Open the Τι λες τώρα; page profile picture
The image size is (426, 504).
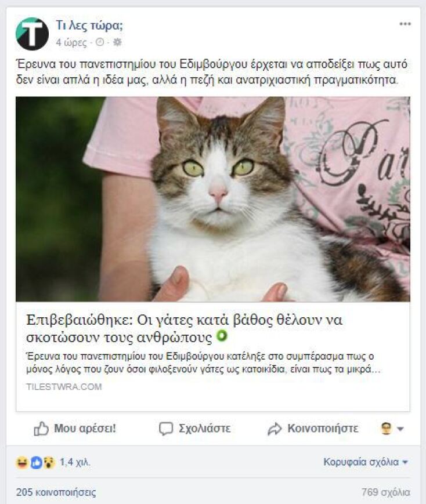(x=32, y=34)
